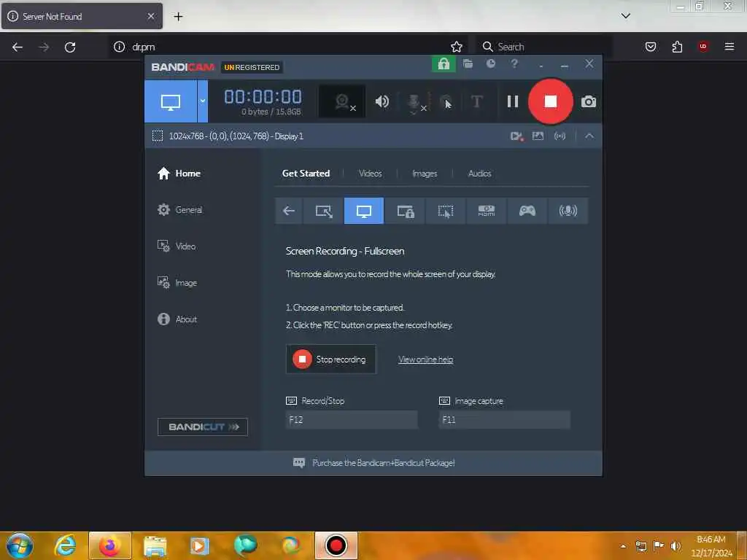Expand the Firefox list all tabs chevron
Viewport: 747px width, 560px height.
(x=625, y=16)
